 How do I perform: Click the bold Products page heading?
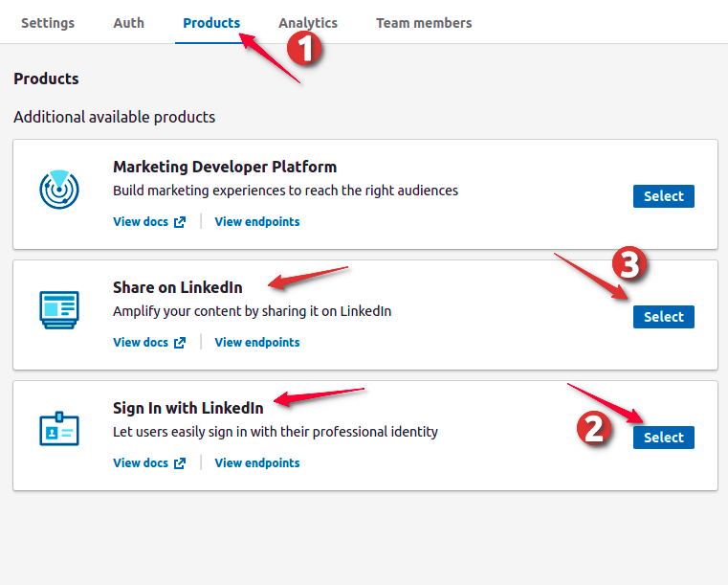pyautogui.click(x=46, y=79)
